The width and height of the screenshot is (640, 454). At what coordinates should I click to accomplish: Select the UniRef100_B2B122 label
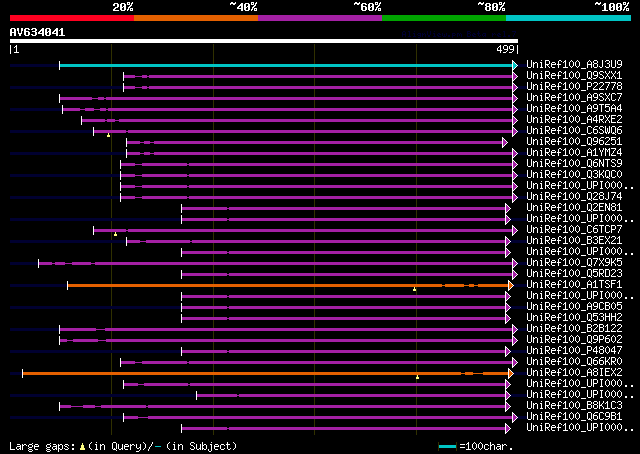[574, 329]
